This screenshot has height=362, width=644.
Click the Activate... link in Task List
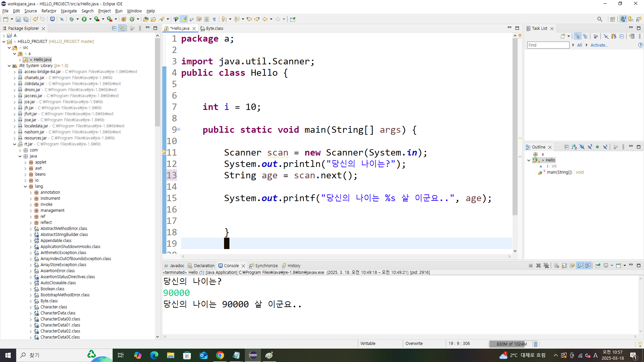click(599, 45)
